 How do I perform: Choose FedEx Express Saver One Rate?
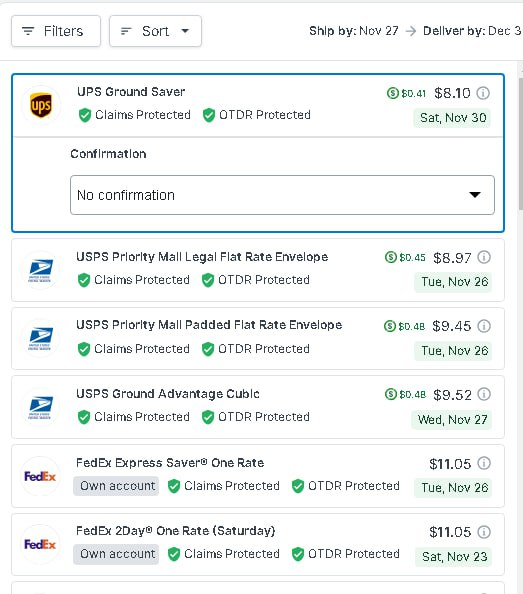(x=258, y=476)
